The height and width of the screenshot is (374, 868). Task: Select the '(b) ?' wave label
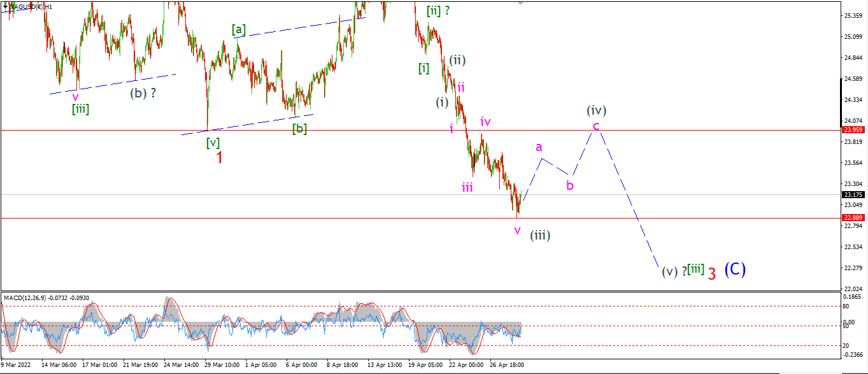[x=143, y=93]
